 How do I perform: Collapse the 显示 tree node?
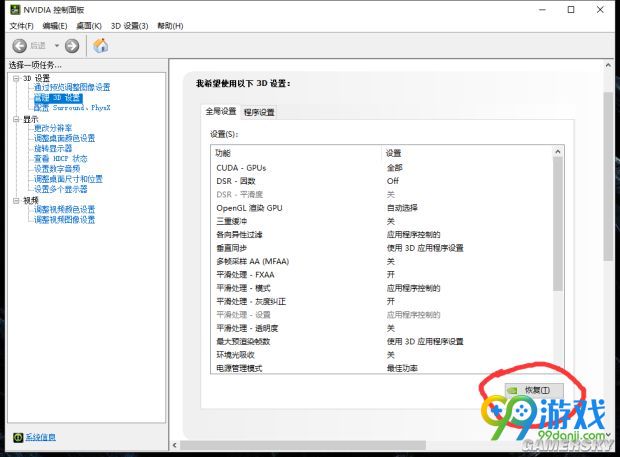(16, 119)
